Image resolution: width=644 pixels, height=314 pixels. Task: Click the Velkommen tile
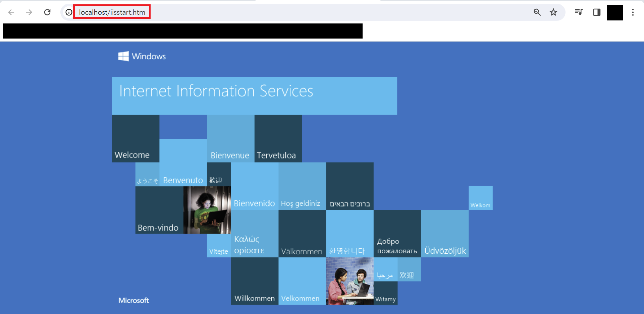tap(302, 281)
